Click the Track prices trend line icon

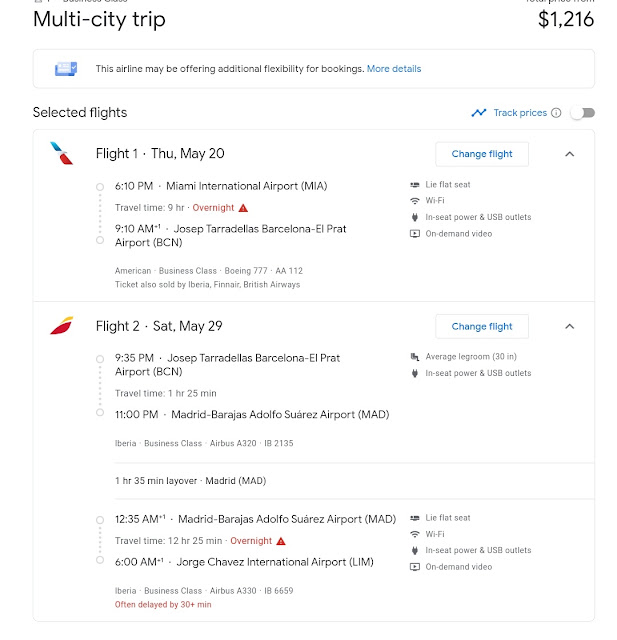[x=479, y=113]
